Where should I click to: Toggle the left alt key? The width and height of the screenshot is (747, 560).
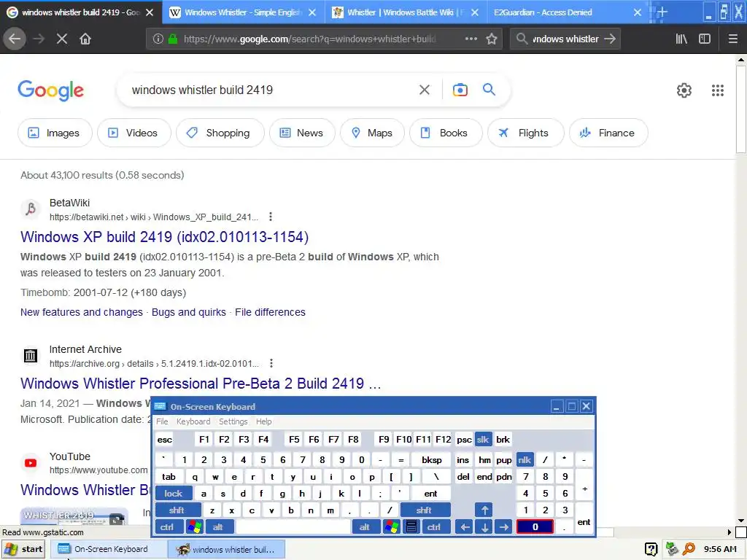point(220,527)
